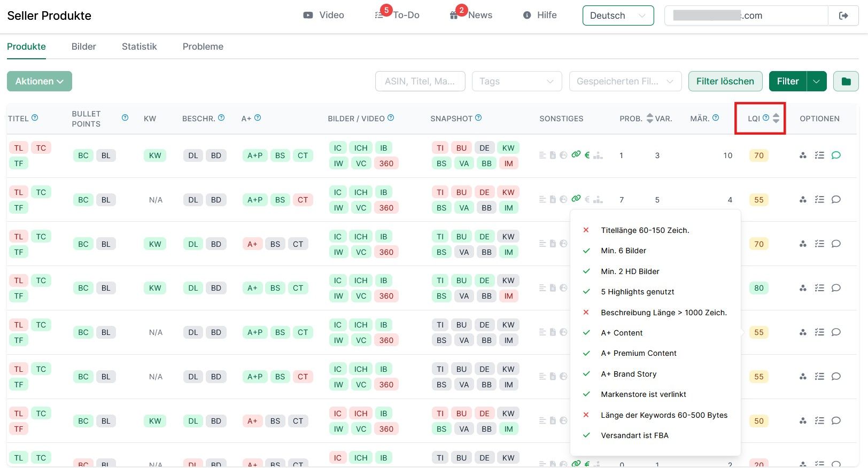
Task: Click 'Min. 6 Bilder' tooltip entry
Action: (x=623, y=251)
